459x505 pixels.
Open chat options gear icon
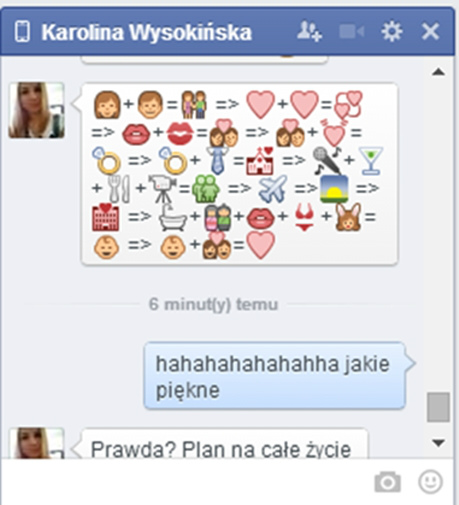[392, 32]
